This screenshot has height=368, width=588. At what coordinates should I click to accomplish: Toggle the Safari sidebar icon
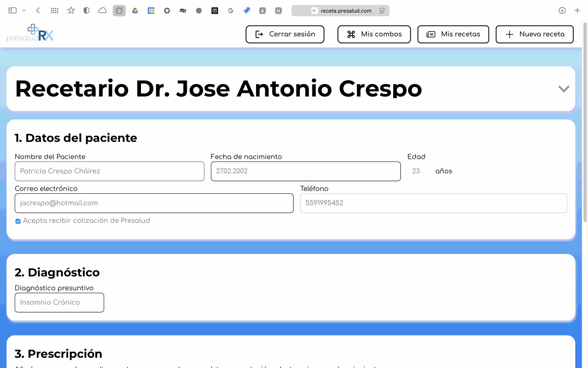[x=13, y=11]
